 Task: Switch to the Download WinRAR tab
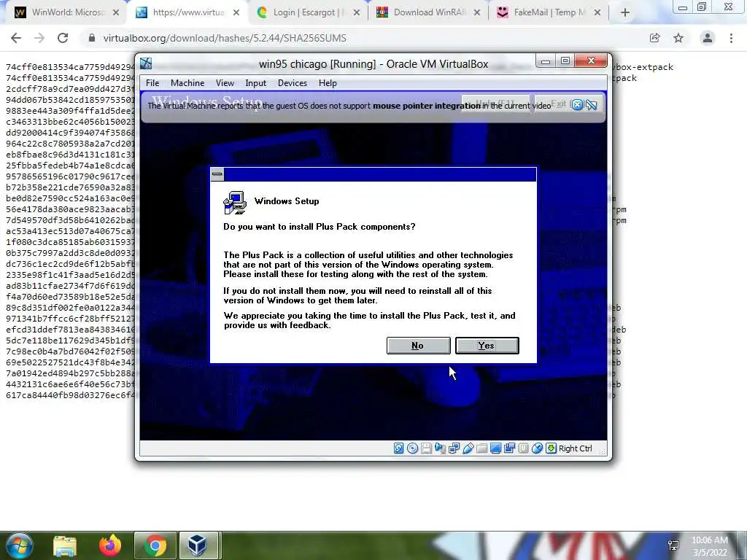pos(429,12)
